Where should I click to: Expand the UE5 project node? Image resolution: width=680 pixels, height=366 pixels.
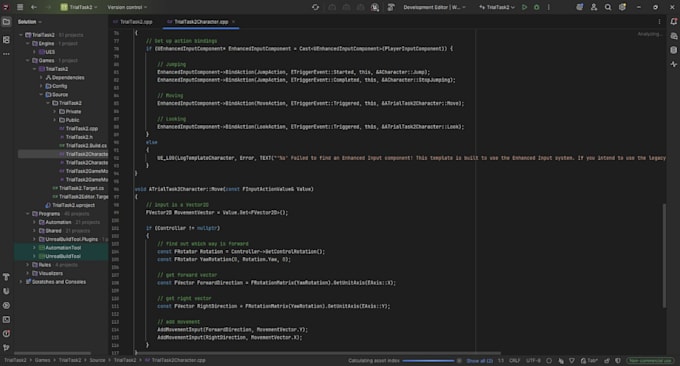tap(35, 52)
